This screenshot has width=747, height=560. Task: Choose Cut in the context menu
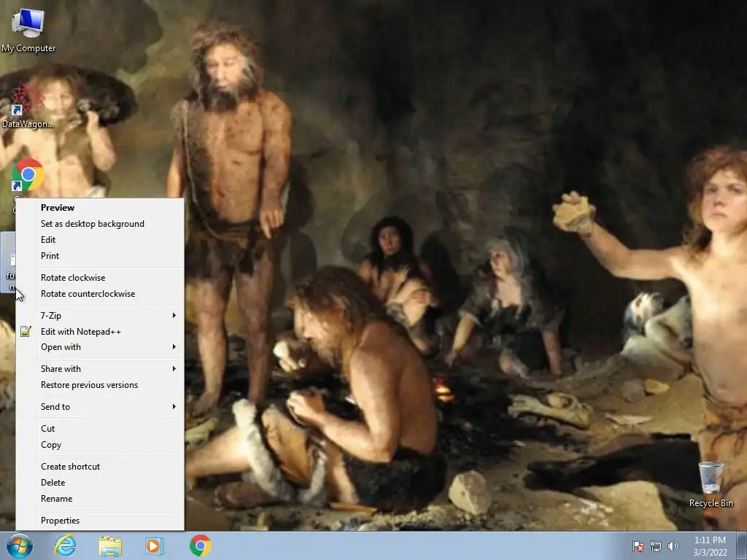[x=100, y=429]
